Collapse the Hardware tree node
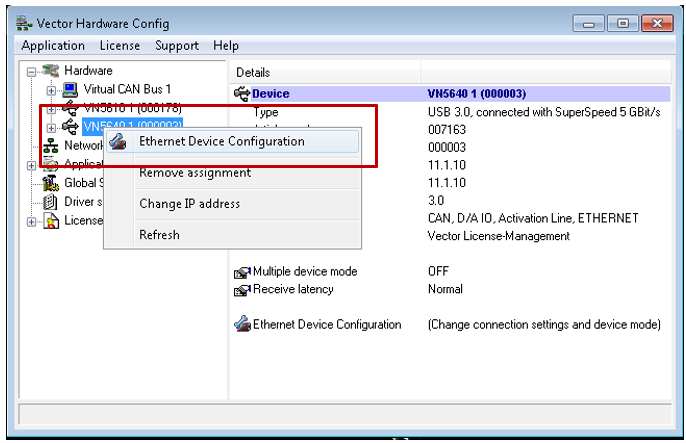This screenshot has width=686, height=443. pyautogui.click(x=32, y=72)
